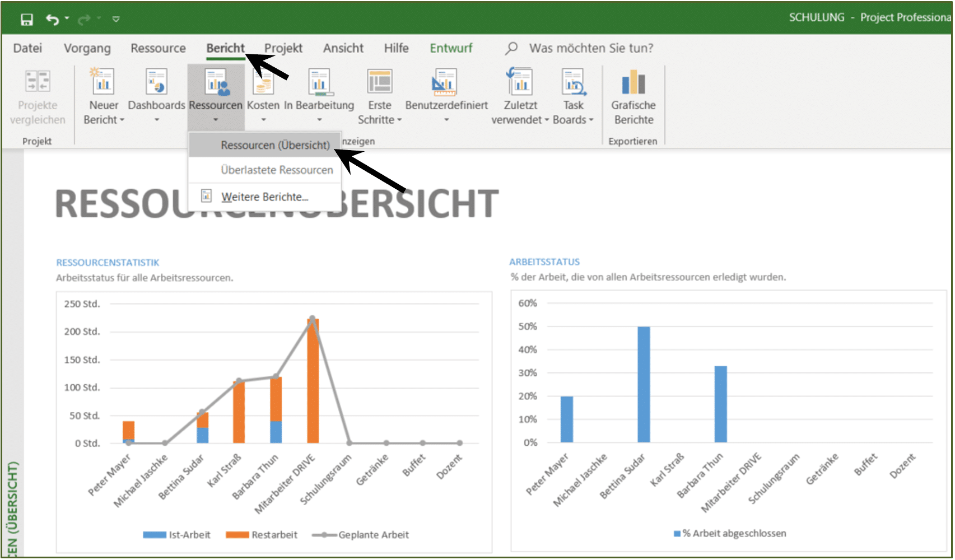Image resolution: width=955 pixels, height=560 pixels.
Task: Click the Grafische Berichte export icon
Action: click(633, 82)
